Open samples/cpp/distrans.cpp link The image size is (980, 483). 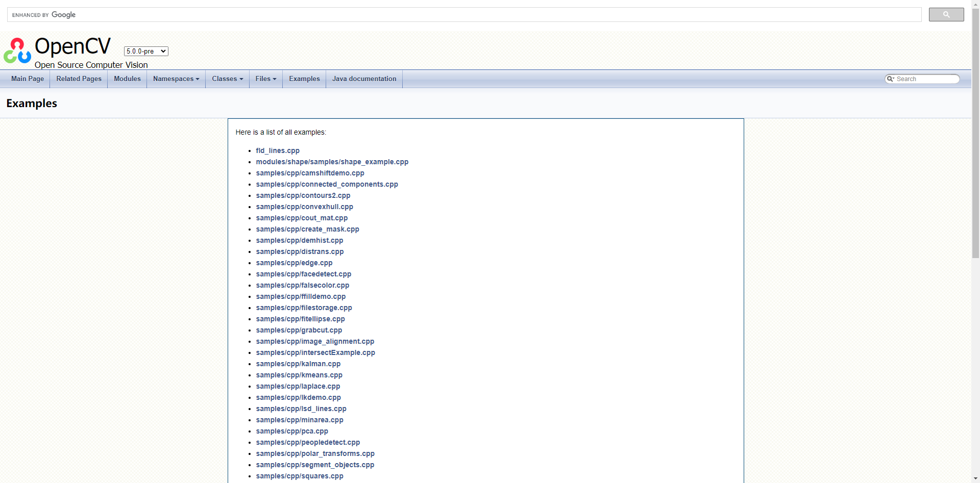(x=300, y=252)
